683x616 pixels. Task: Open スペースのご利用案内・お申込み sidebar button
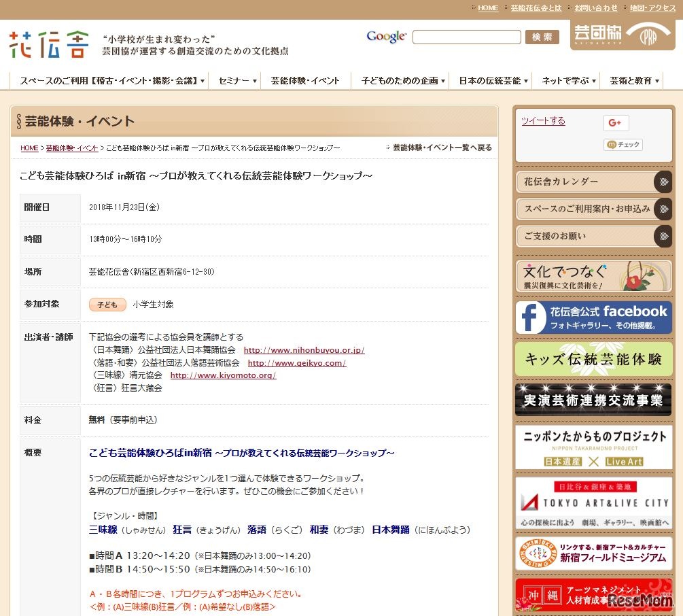coord(594,209)
